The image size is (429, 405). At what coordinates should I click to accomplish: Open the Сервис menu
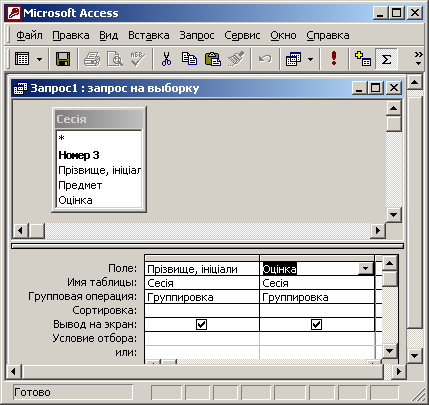pos(242,35)
